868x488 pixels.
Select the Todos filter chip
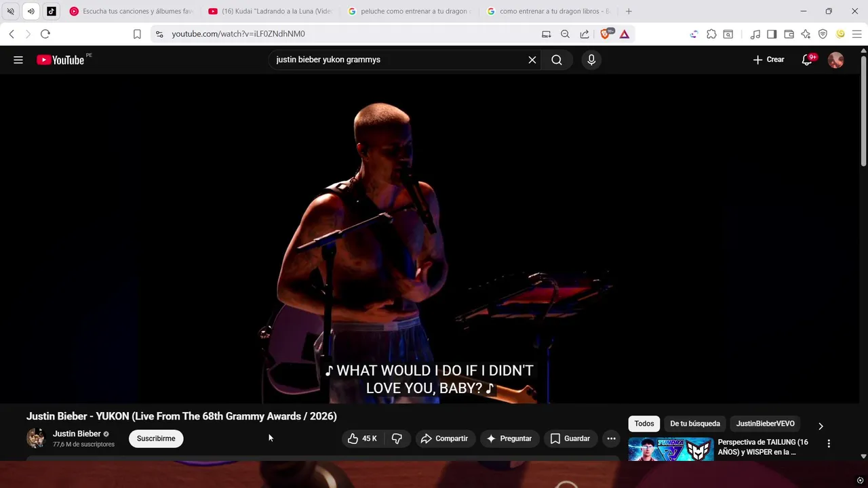pyautogui.click(x=644, y=424)
